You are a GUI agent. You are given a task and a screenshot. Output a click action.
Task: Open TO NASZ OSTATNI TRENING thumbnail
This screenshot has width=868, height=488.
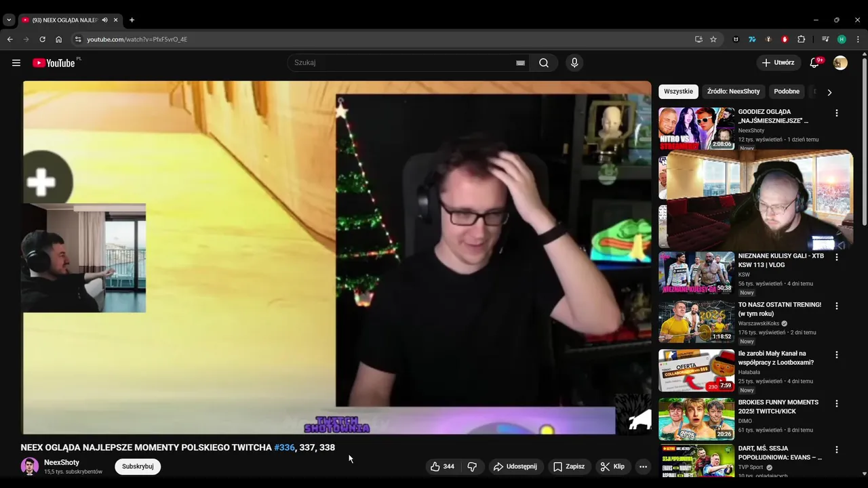point(696,321)
